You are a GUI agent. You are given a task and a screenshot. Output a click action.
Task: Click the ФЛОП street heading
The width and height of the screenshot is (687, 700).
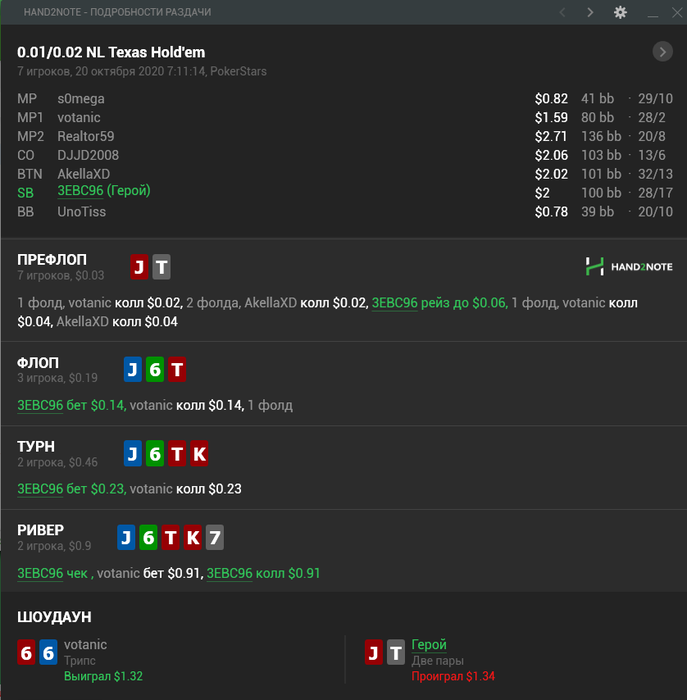click(x=38, y=362)
